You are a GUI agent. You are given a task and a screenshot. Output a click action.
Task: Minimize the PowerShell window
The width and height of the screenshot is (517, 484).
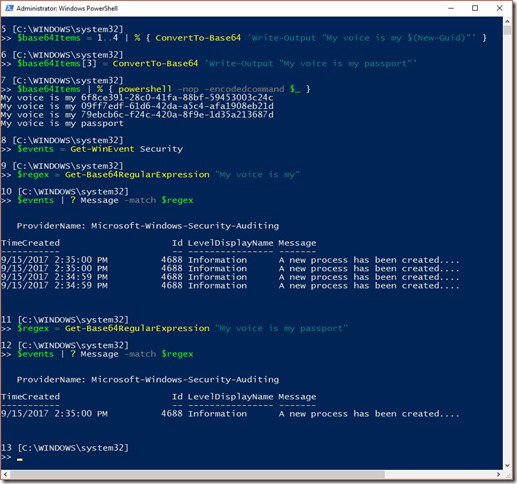(451, 8)
